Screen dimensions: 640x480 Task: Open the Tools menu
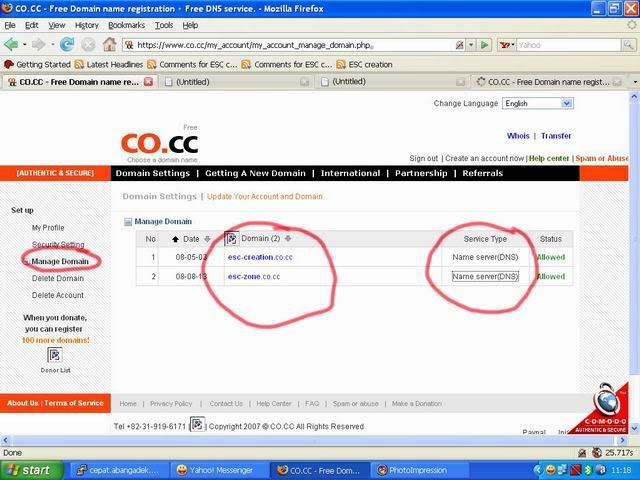tap(164, 25)
